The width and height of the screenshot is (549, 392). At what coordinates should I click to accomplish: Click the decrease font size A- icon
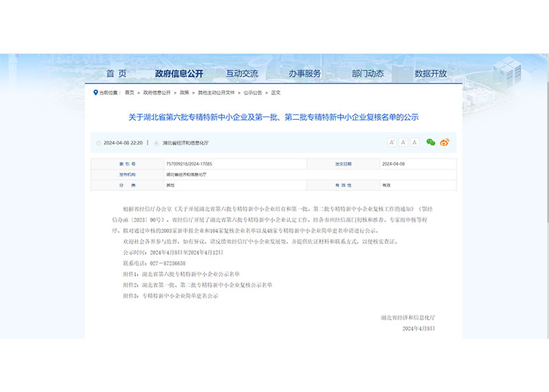click(x=403, y=143)
